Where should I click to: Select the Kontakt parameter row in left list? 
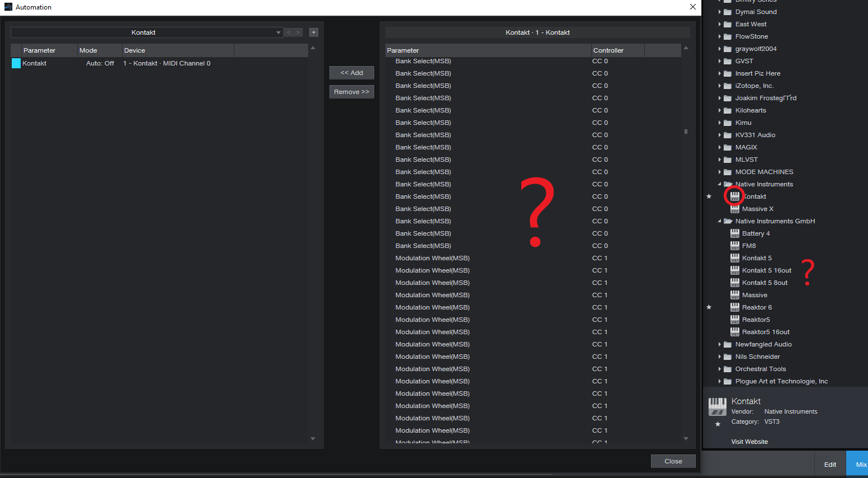(159, 63)
